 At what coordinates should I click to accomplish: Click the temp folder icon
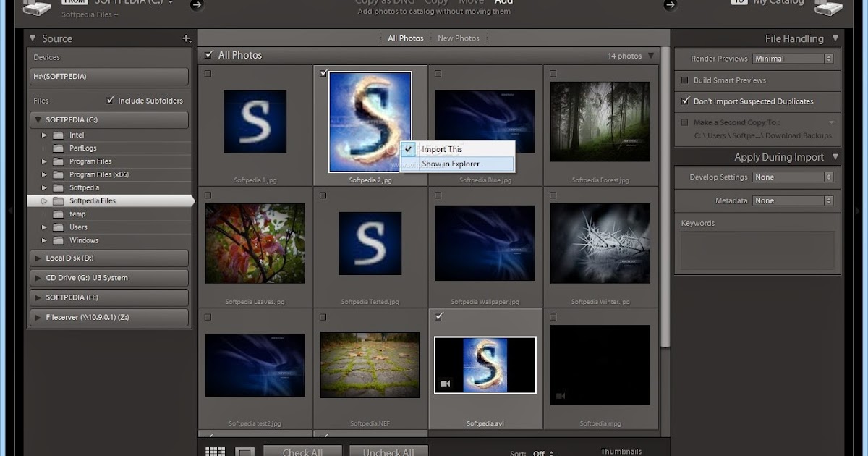(x=58, y=214)
